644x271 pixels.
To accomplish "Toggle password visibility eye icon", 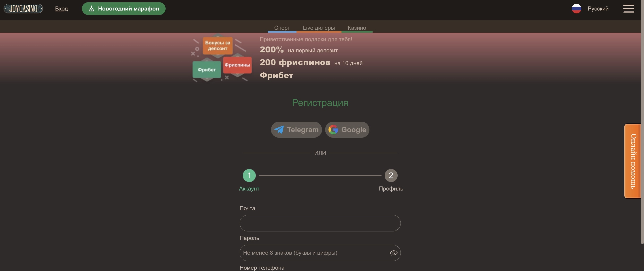I will (x=394, y=253).
